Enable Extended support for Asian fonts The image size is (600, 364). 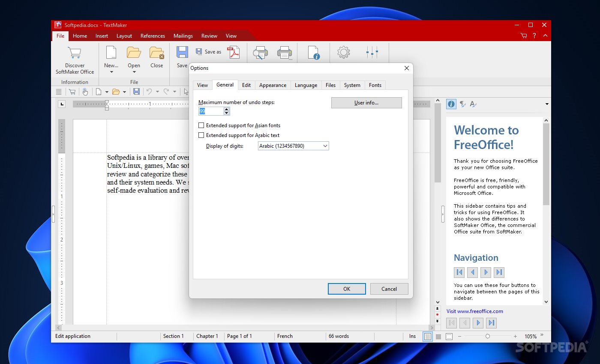239,125
